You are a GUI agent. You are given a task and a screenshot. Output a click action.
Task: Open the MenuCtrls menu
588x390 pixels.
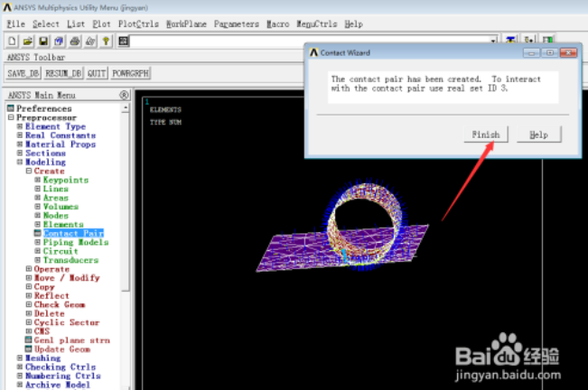[x=317, y=24]
